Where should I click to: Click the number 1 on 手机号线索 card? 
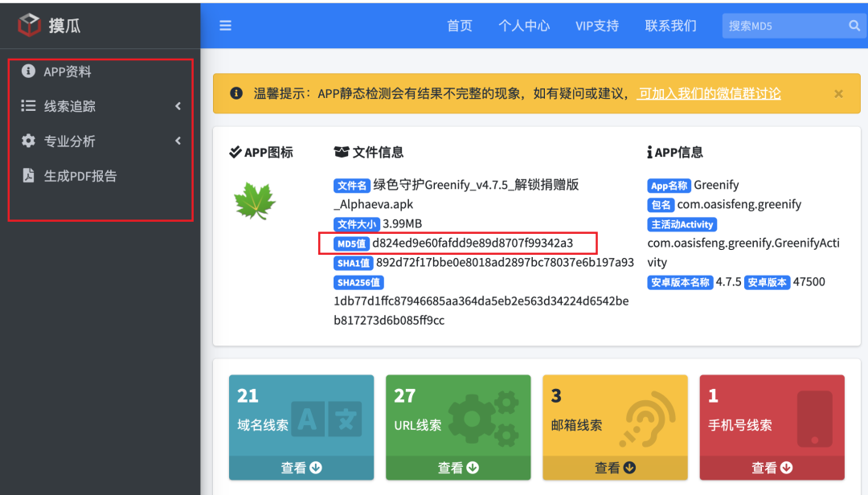[713, 395]
